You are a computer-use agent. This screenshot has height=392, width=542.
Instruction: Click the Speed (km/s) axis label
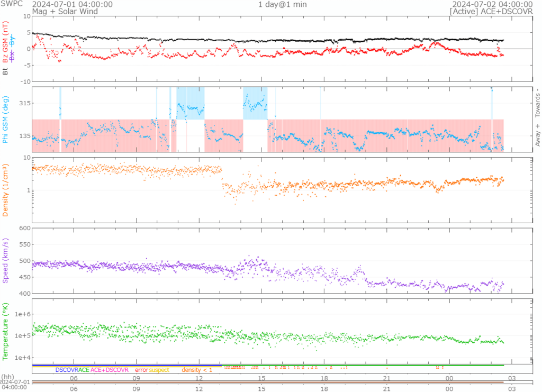tap(6, 260)
